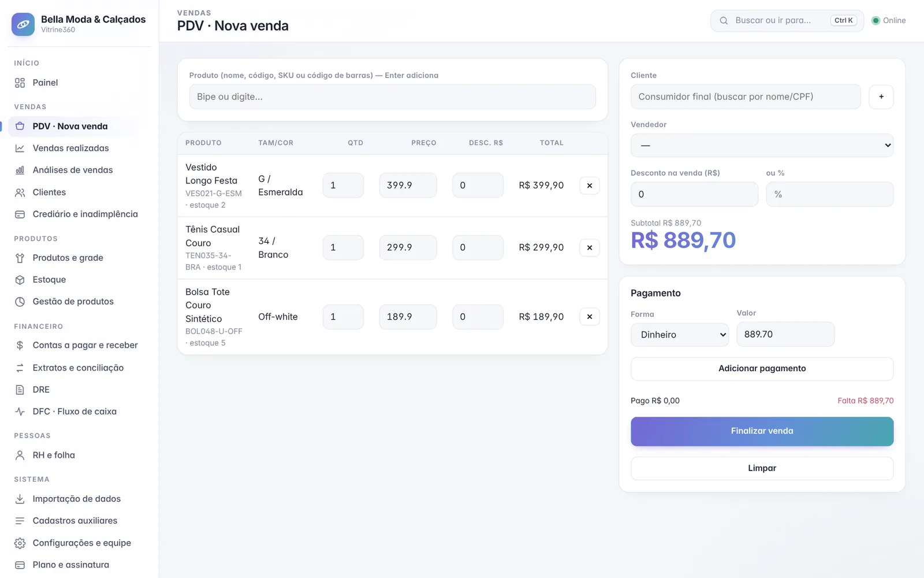Click the Clientes people icon
Viewport: 924px width, 578px height.
pos(20,192)
